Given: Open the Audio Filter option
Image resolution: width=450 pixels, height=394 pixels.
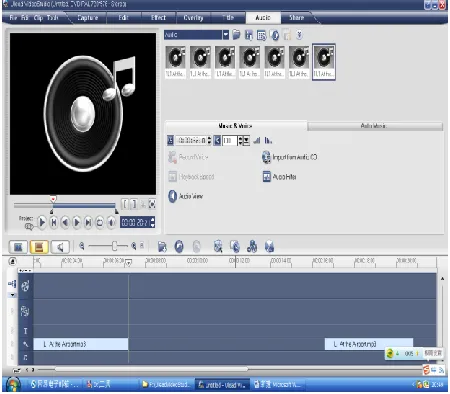Looking at the screenshot, I should [x=279, y=177].
